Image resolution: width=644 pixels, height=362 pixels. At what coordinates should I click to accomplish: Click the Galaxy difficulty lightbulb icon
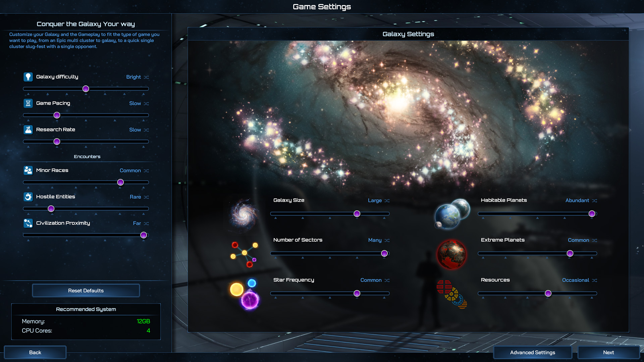pos(28,76)
